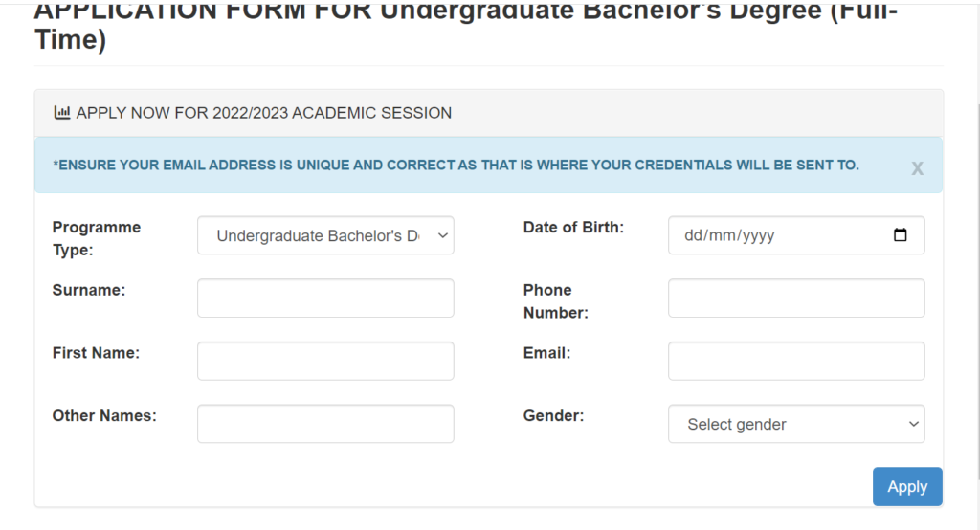The image size is (980, 530).
Task: Expand the Select gender dropdown
Action: [796, 424]
